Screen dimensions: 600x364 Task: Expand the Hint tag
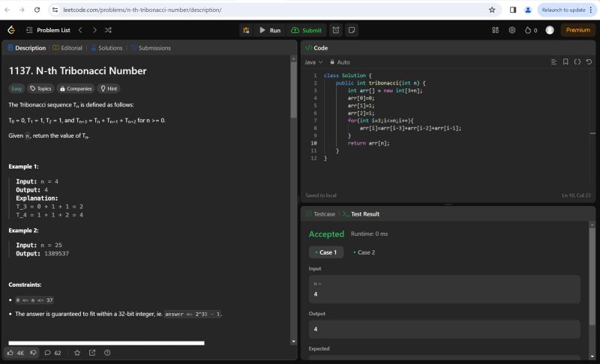tap(109, 88)
